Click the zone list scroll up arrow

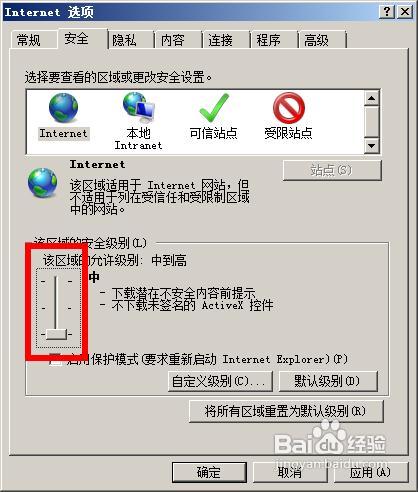(x=371, y=98)
